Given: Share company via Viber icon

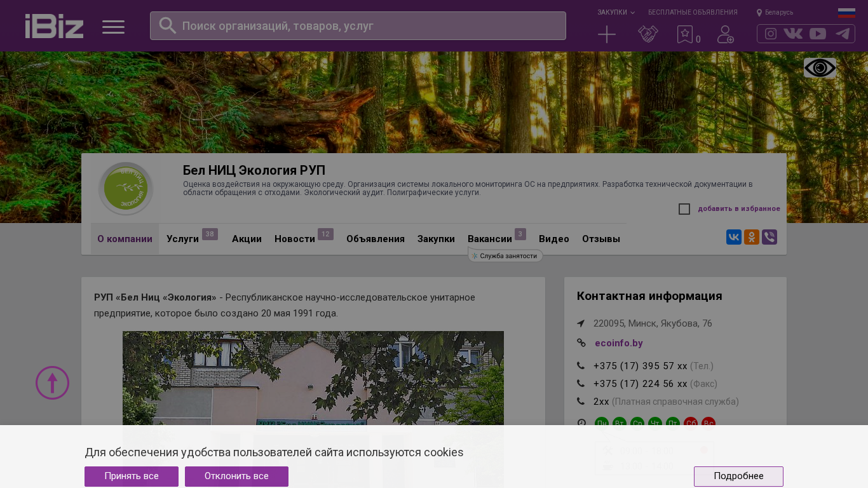Looking at the screenshot, I should (x=770, y=237).
